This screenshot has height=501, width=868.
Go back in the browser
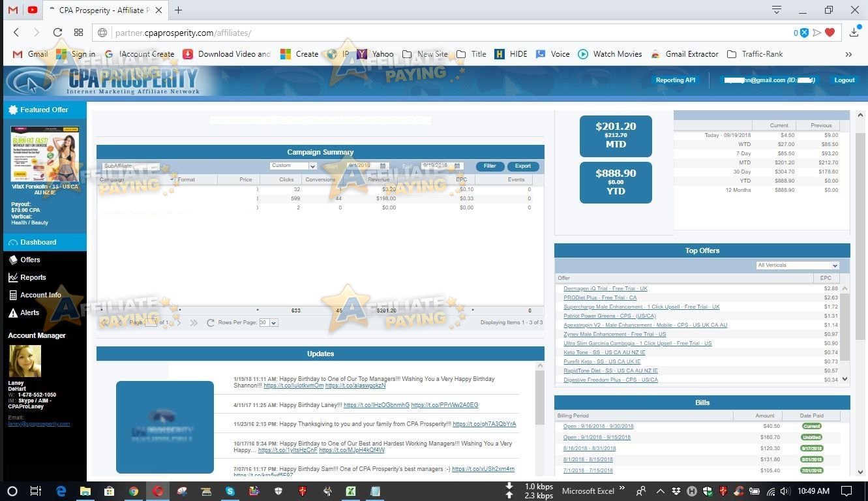16,33
